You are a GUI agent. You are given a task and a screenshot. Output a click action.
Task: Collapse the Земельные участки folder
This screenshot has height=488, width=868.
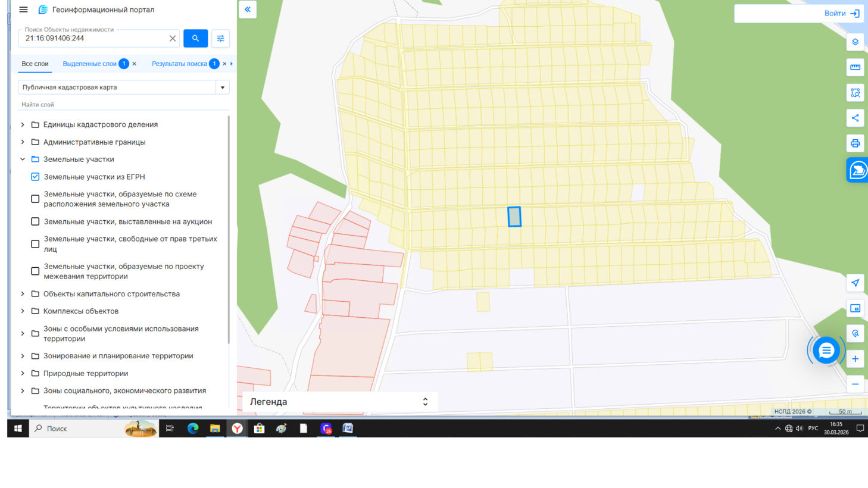23,159
